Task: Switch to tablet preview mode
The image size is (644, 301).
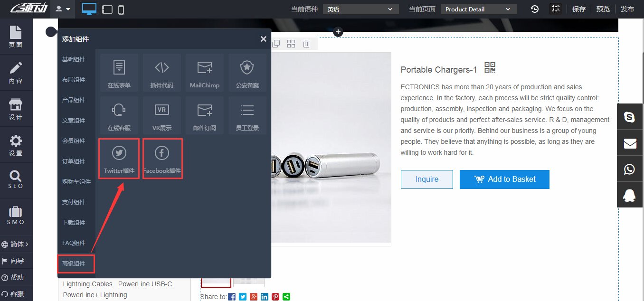Action: click(x=107, y=9)
